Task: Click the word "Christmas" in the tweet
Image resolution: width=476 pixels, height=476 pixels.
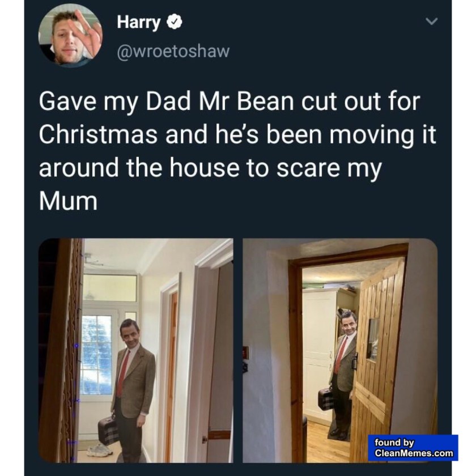Action: click(x=98, y=134)
